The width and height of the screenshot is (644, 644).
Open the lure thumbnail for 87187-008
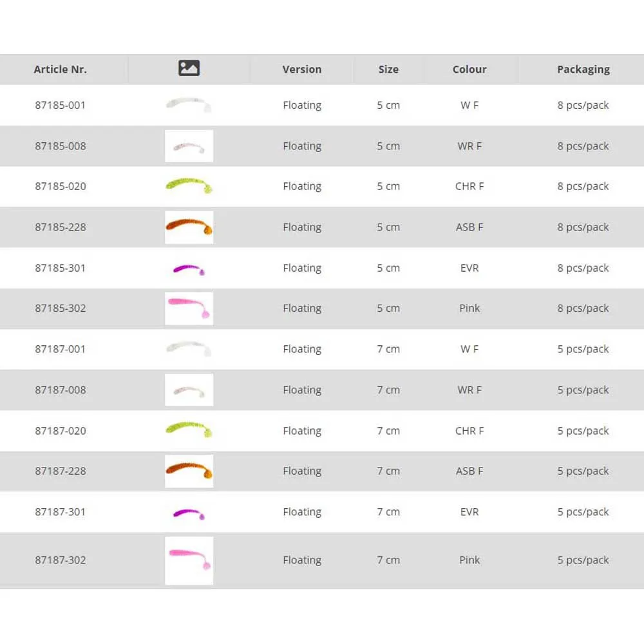(x=189, y=390)
